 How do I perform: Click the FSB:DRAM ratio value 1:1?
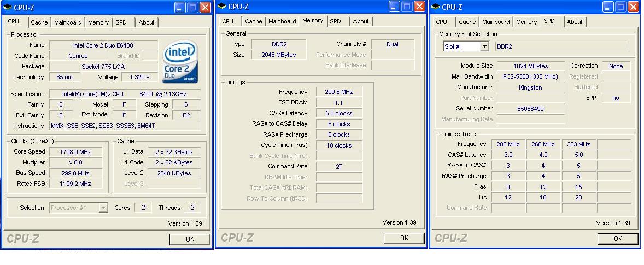pyautogui.click(x=339, y=103)
